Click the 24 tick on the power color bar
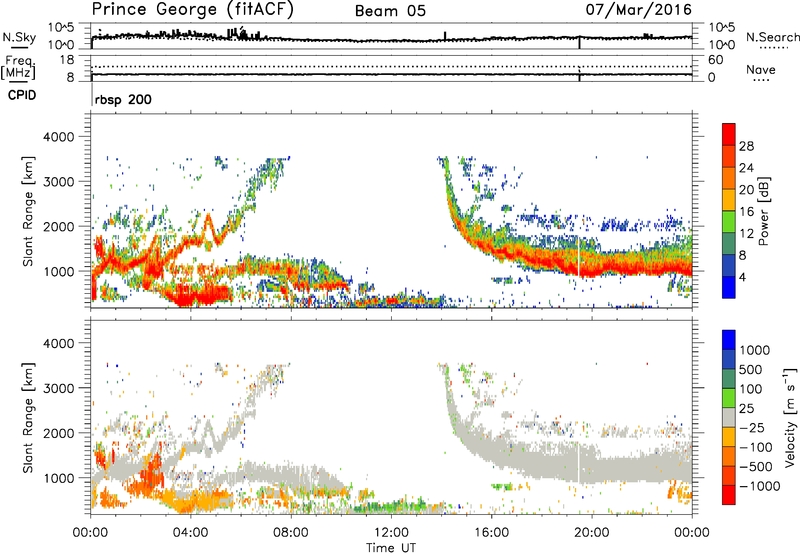Screen dimensions: 800x554 [746, 168]
